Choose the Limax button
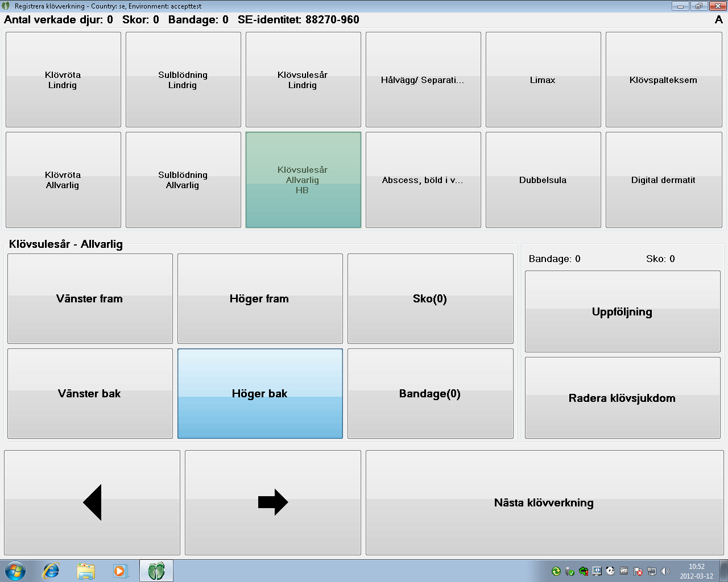The image size is (728, 582). (543, 80)
